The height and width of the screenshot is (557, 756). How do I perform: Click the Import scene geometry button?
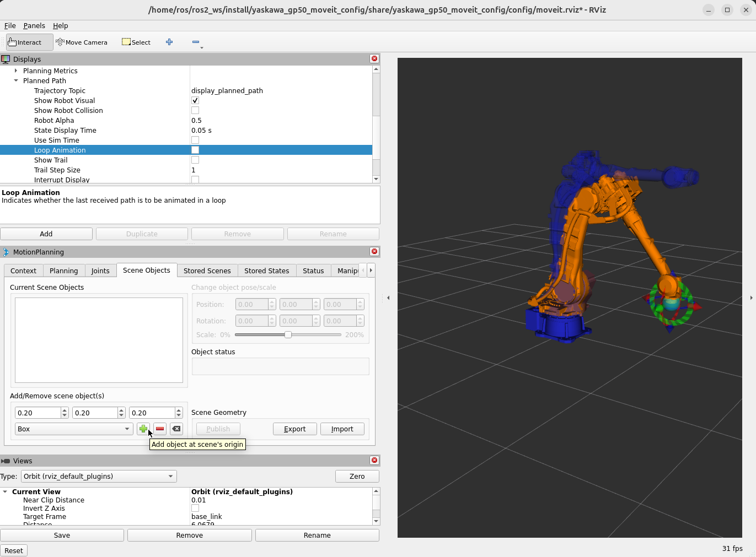tap(342, 429)
